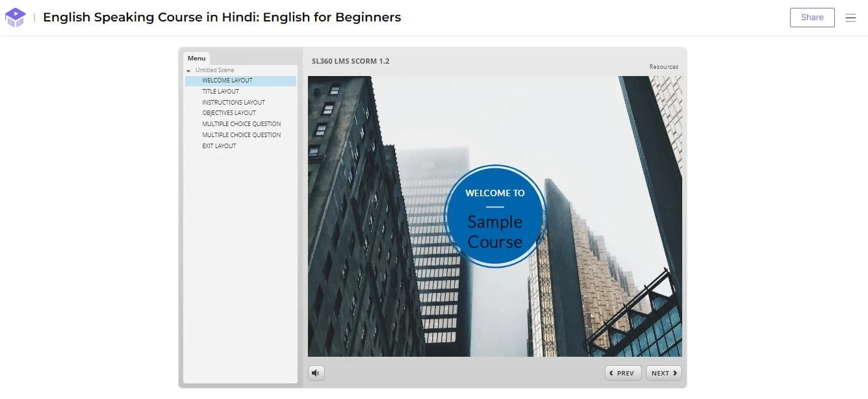Switch to the Menu tab
The image size is (868, 399).
tap(196, 58)
